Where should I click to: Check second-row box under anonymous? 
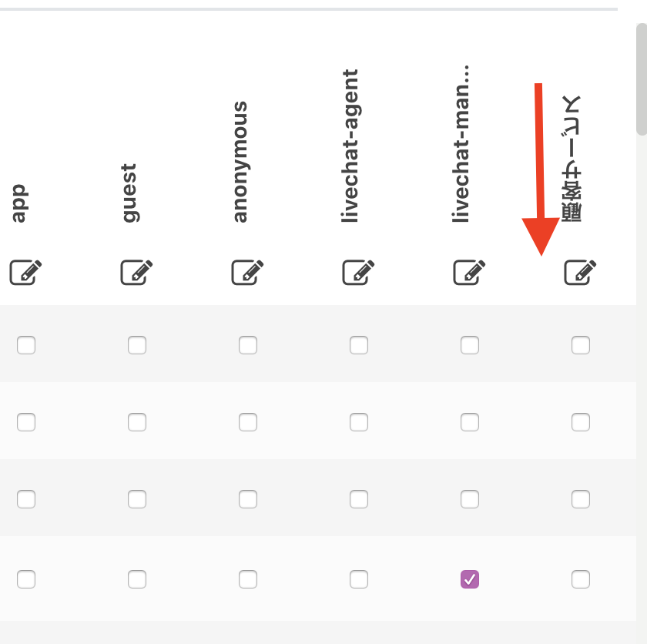(x=248, y=422)
